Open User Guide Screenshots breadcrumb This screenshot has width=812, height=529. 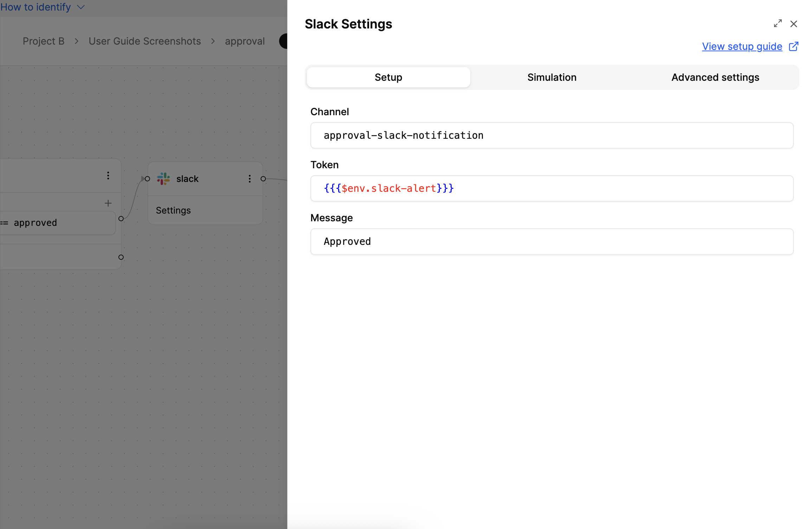point(145,41)
